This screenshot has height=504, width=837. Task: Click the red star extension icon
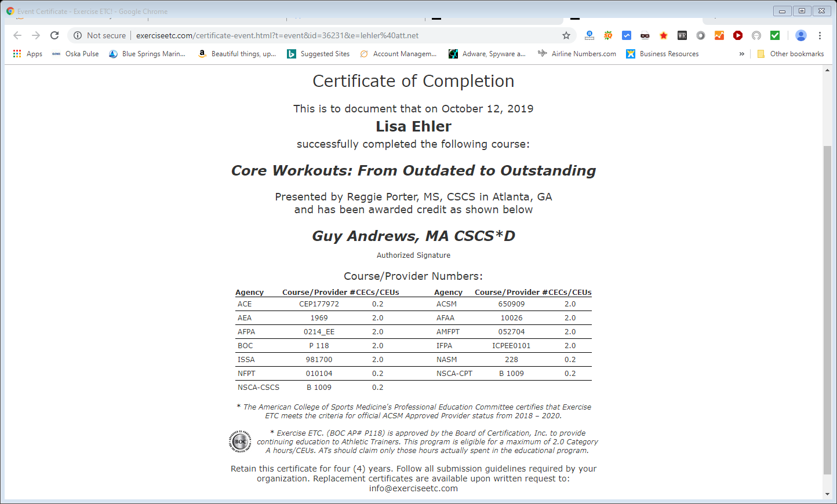tap(664, 35)
